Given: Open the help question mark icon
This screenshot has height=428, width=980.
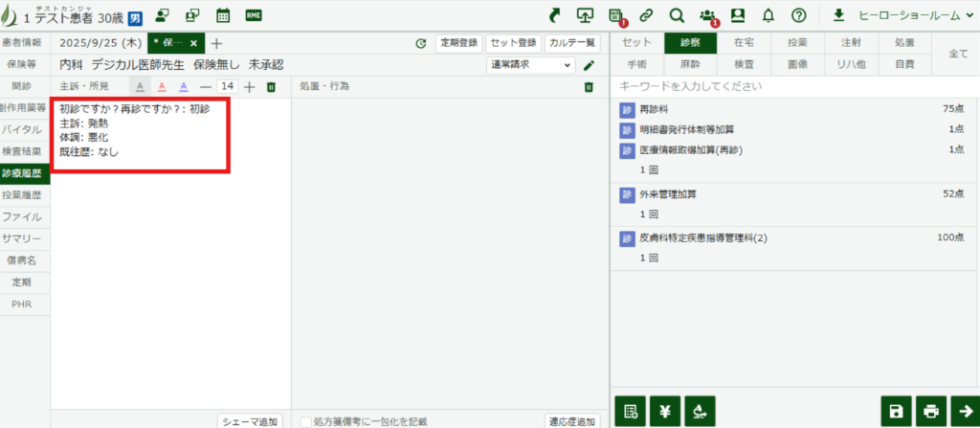Looking at the screenshot, I should click(799, 15).
